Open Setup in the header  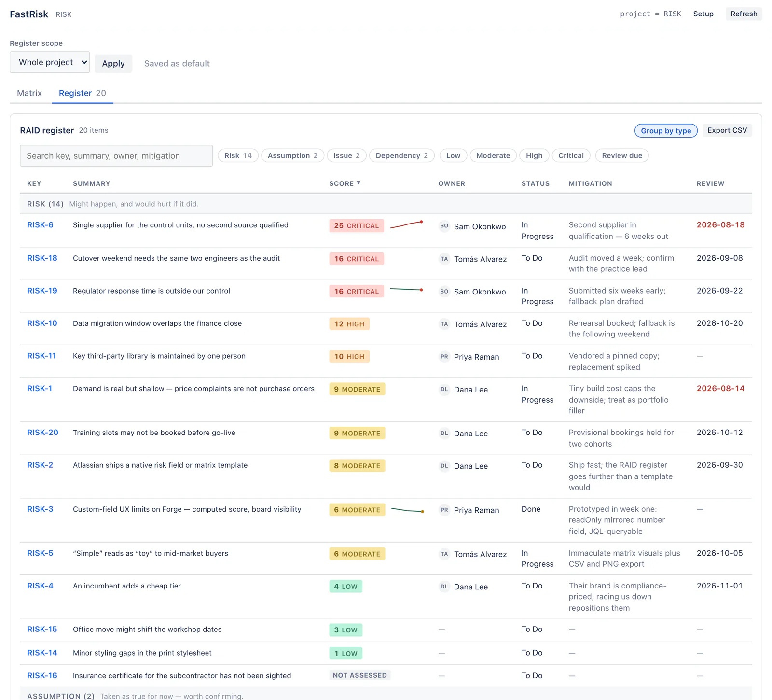[x=703, y=14]
